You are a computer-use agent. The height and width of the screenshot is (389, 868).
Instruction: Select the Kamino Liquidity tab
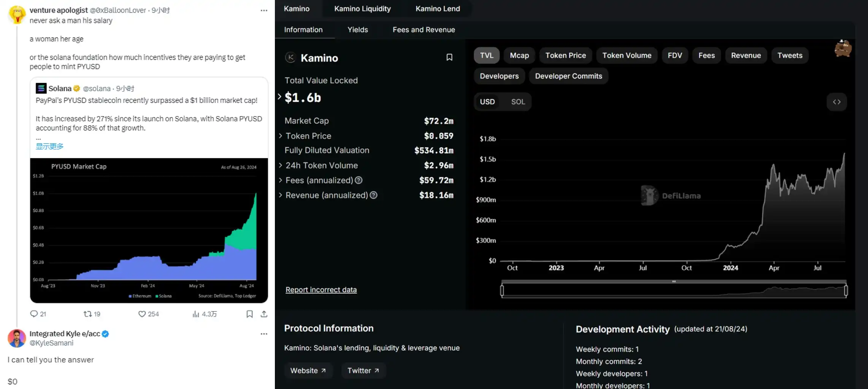[x=362, y=9]
